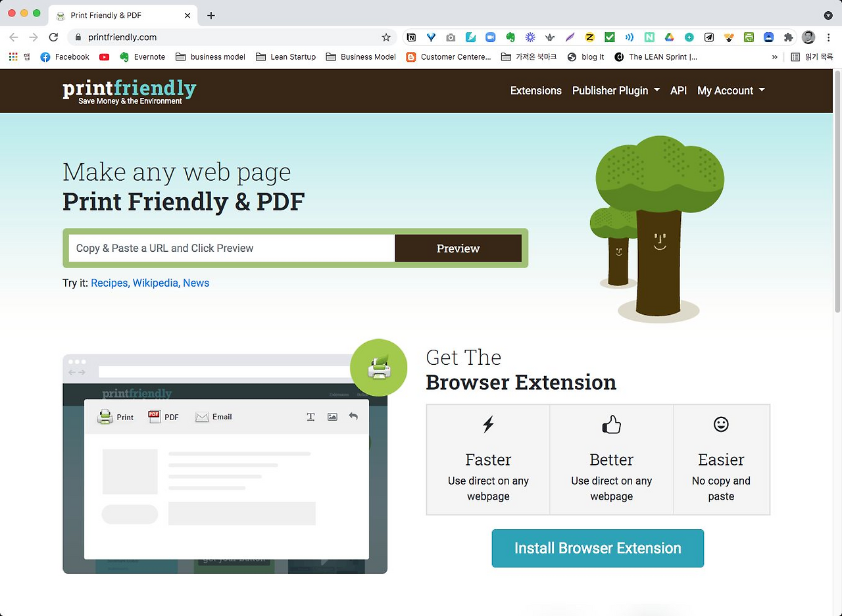Click the Evernote elephant extension icon in toolbar
This screenshot has height=616, width=842.
coord(510,37)
